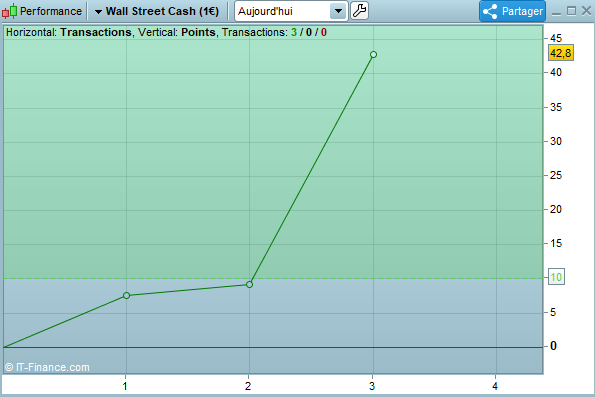Click the Partager share button
Image resolution: width=595 pixels, height=397 pixels.
pos(512,11)
